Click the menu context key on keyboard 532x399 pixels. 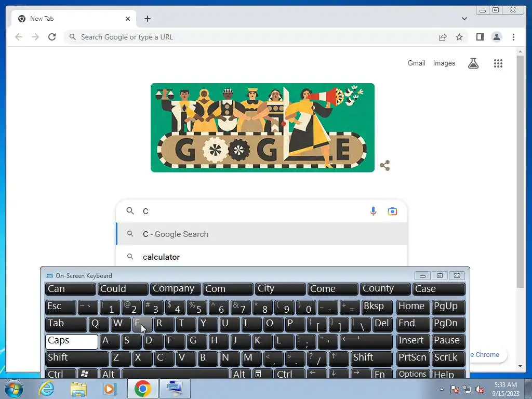(x=262, y=374)
